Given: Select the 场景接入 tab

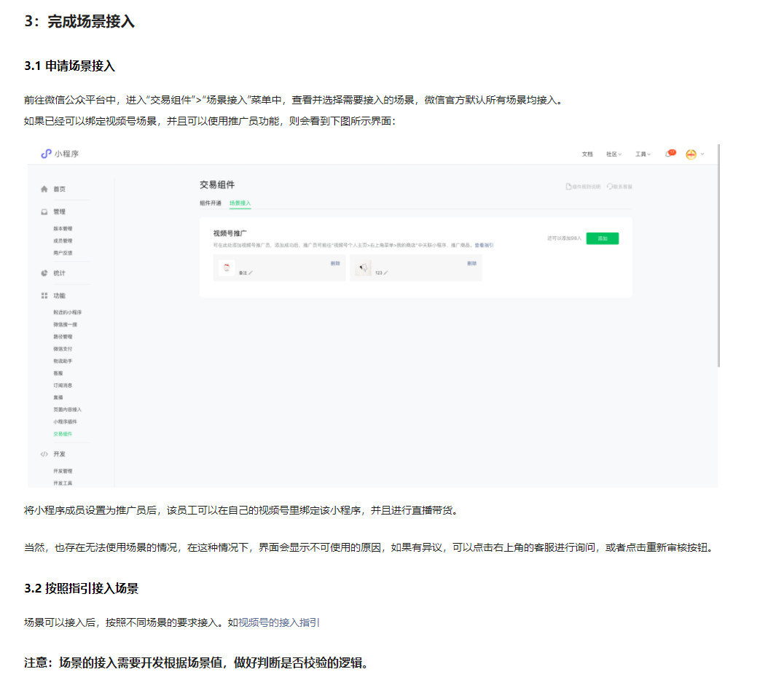Looking at the screenshot, I should 240,203.
